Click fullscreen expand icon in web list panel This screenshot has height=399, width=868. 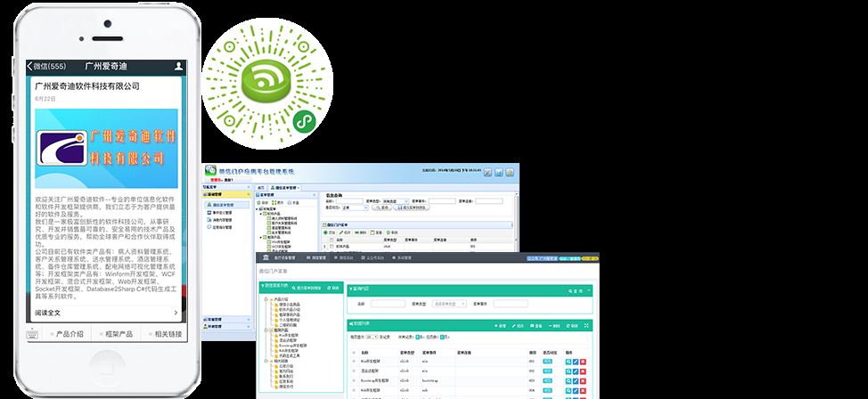pos(586,325)
